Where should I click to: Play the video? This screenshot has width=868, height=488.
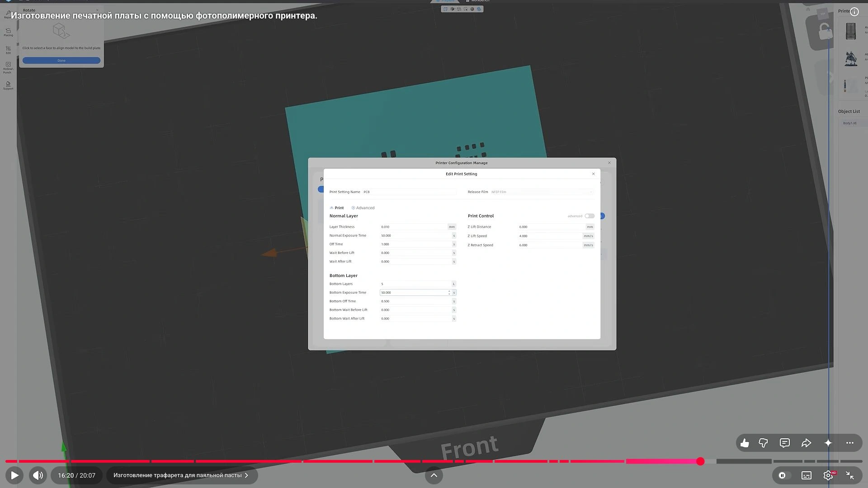[x=14, y=475]
